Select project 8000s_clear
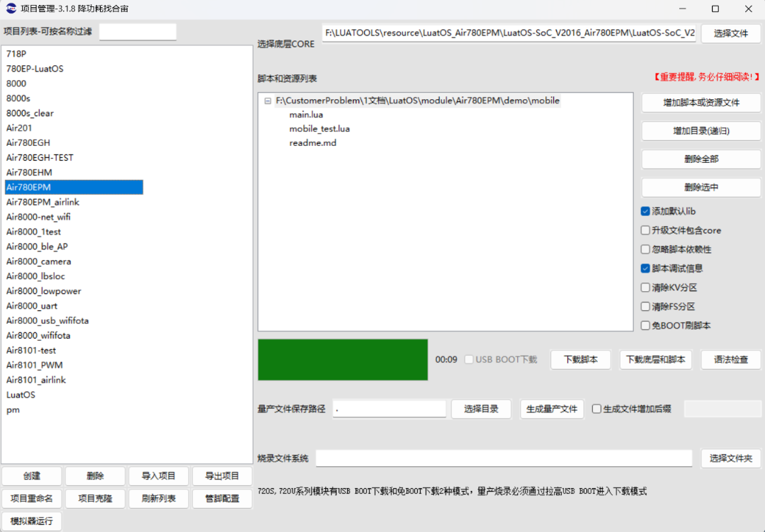 [30, 113]
